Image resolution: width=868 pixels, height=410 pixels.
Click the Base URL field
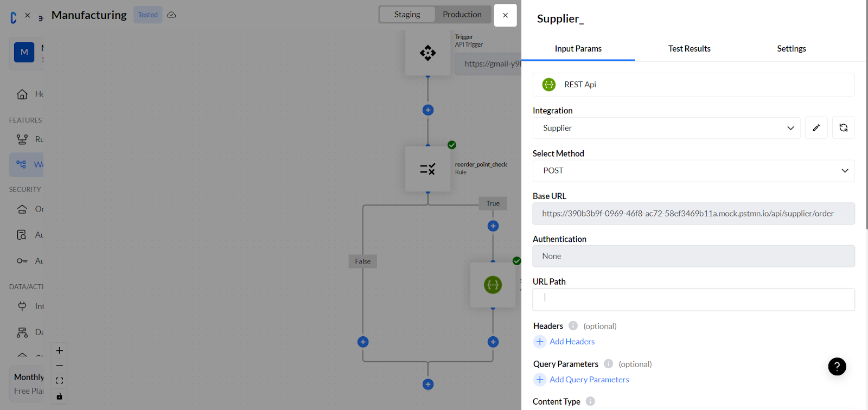point(694,214)
